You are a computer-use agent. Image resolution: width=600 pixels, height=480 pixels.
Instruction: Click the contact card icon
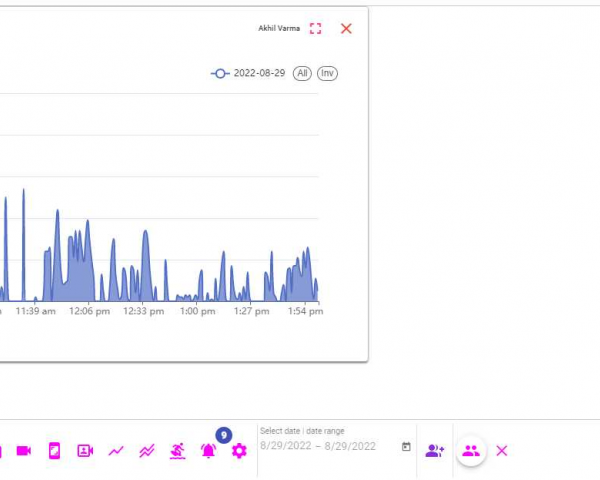tap(85, 451)
